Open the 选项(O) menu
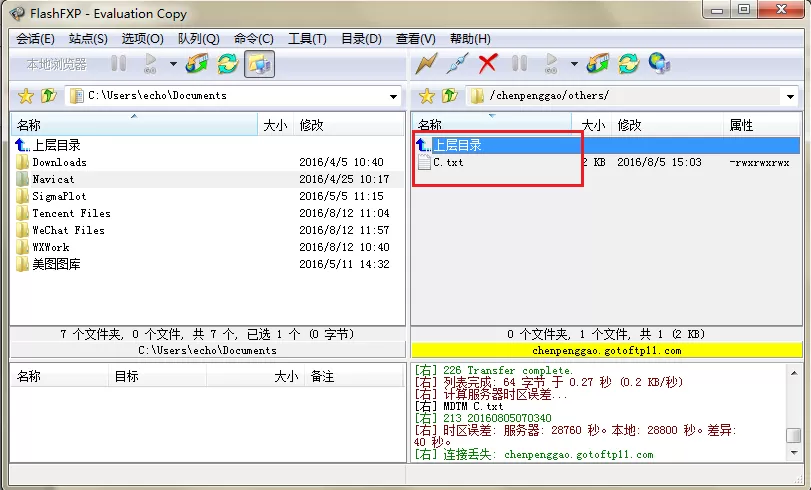The height and width of the screenshot is (490, 811). (x=142, y=39)
